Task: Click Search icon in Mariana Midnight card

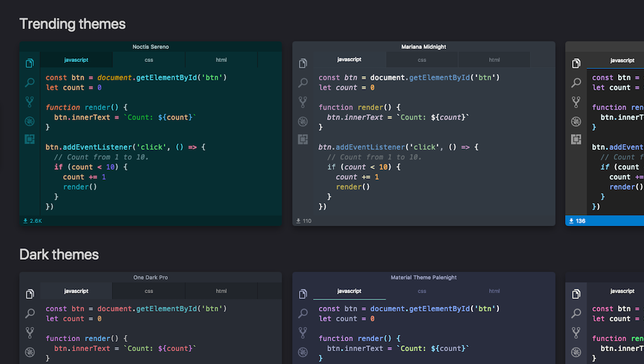Action: [302, 82]
